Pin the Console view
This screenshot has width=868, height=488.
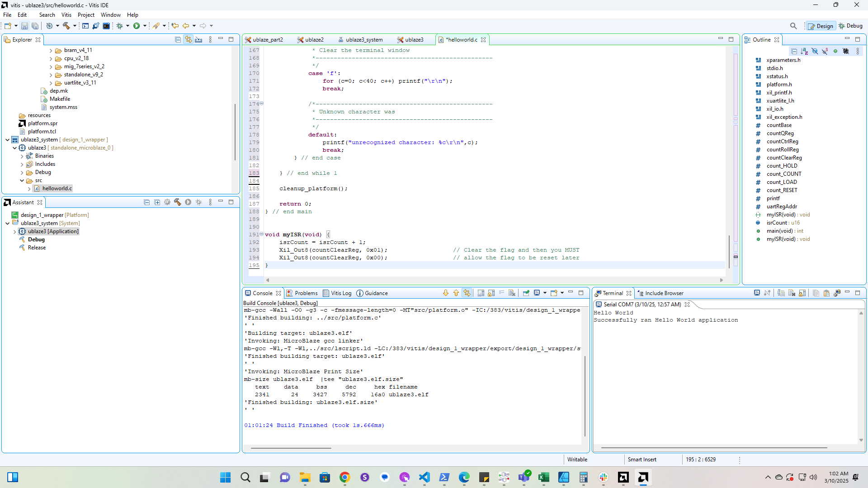pos(526,293)
